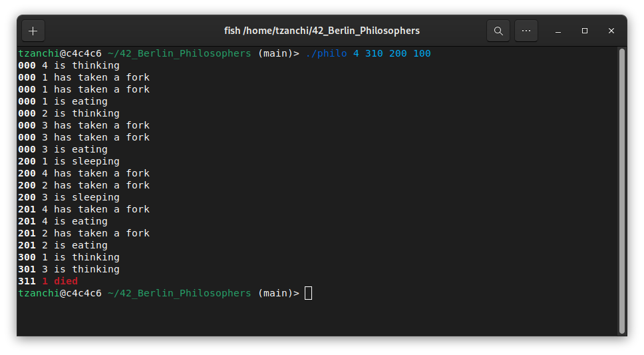Click the line '000 3 is eating'
The height and width of the screenshot is (355, 644).
click(x=63, y=149)
